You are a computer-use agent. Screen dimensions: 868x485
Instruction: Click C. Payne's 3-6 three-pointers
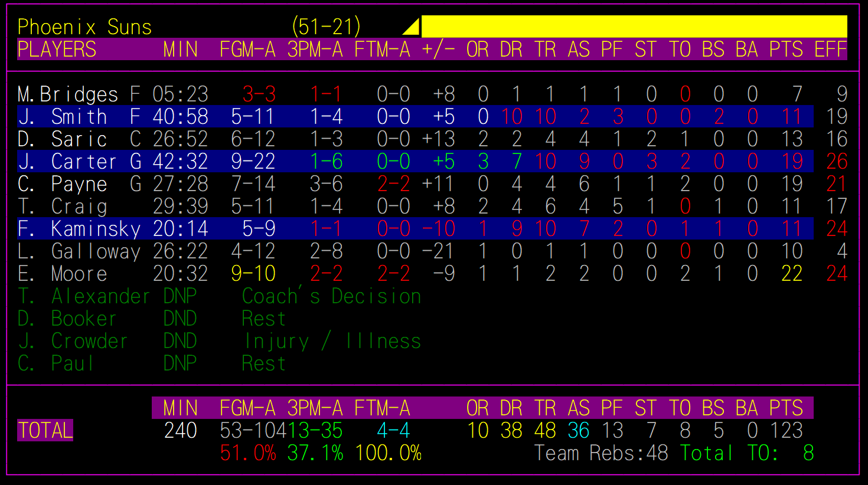(327, 184)
